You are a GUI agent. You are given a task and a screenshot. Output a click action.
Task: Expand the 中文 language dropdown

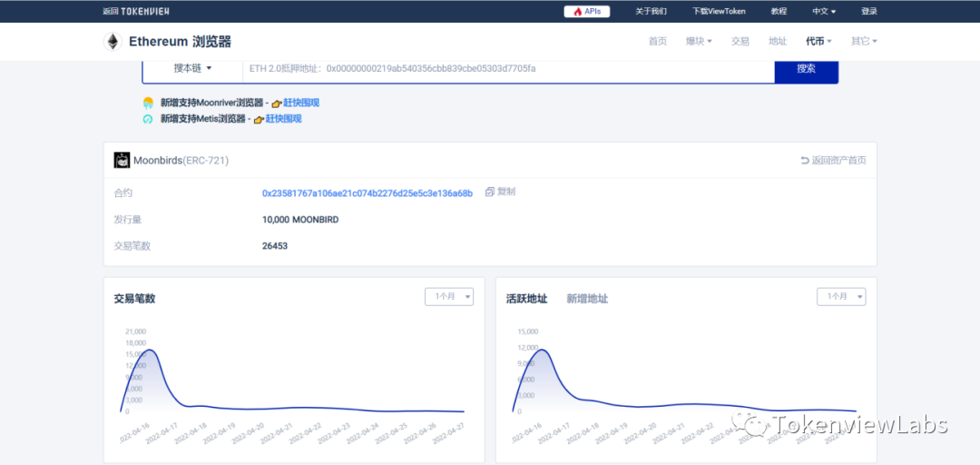[x=824, y=11]
